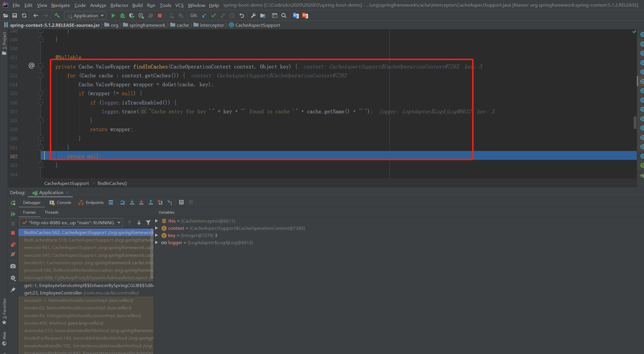
Task: Click View Breakpoints double red circles icon
Action: (13, 245)
